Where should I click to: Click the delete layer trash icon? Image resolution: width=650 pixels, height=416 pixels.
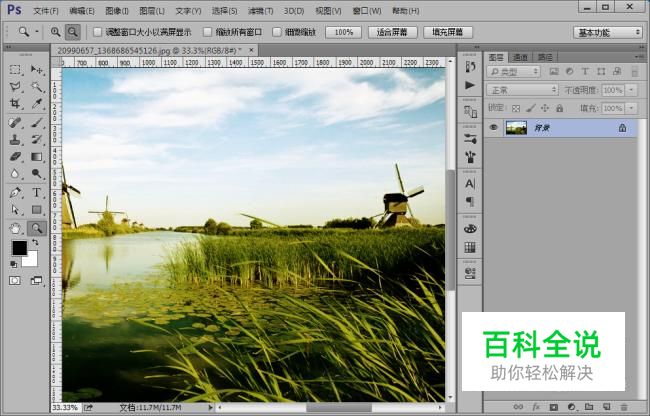[624, 407]
